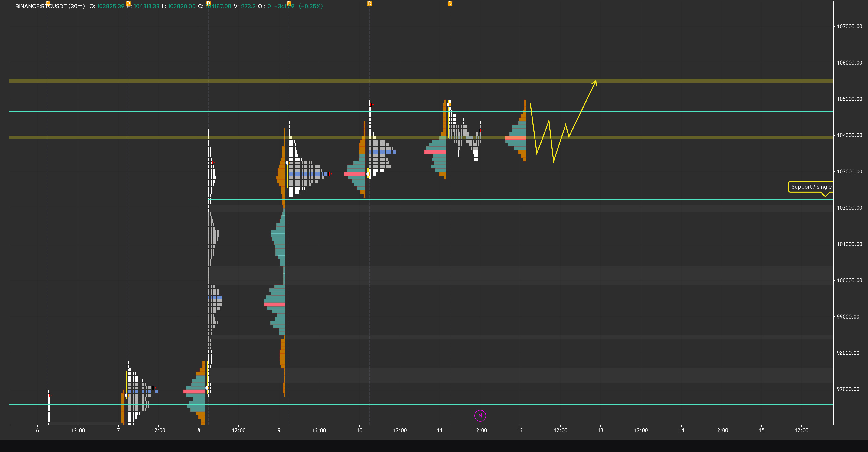Click the D badge near the volume readout
Viewport: 868px width, 452px height.
209,3
